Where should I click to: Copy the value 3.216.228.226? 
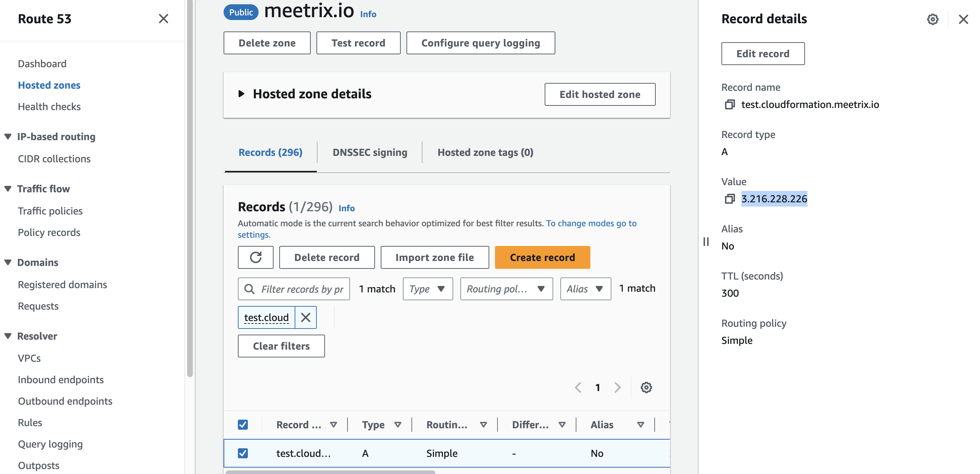(x=729, y=199)
